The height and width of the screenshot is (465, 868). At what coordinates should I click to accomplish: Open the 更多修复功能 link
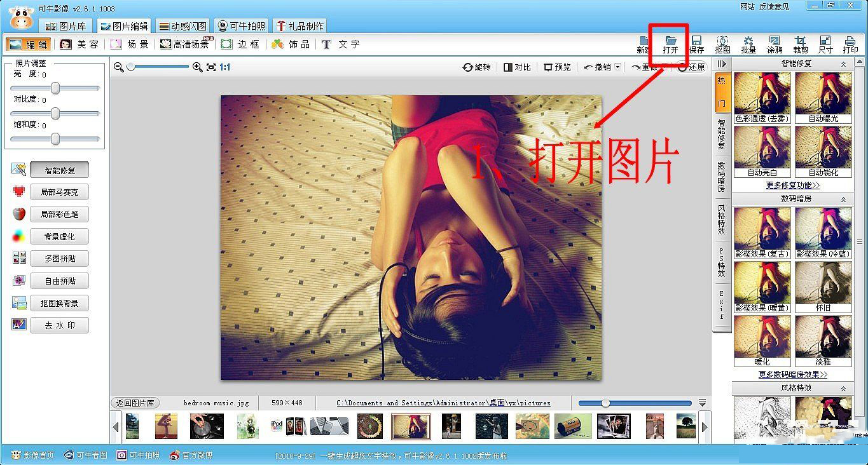click(x=792, y=185)
